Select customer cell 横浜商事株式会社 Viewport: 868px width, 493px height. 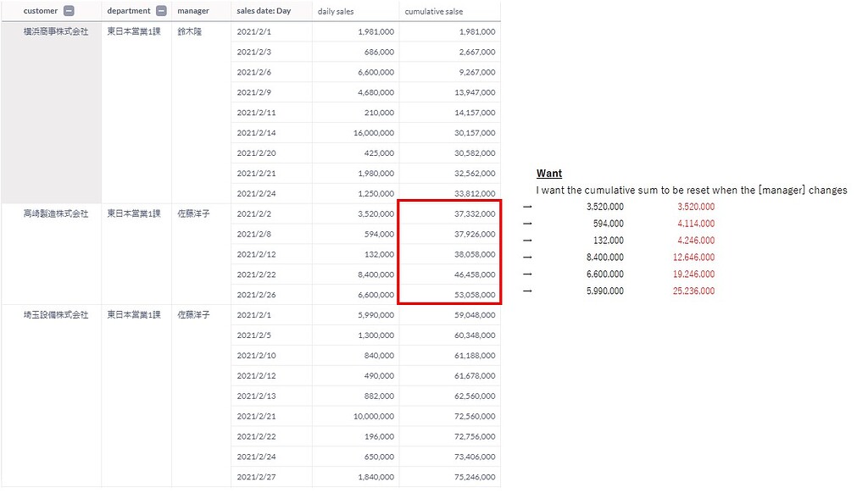pyautogui.click(x=56, y=31)
